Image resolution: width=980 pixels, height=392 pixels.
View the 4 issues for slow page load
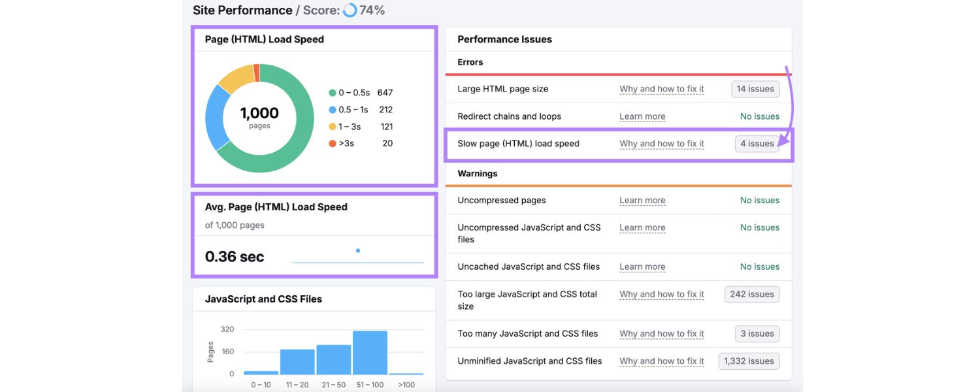(x=757, y=143)
